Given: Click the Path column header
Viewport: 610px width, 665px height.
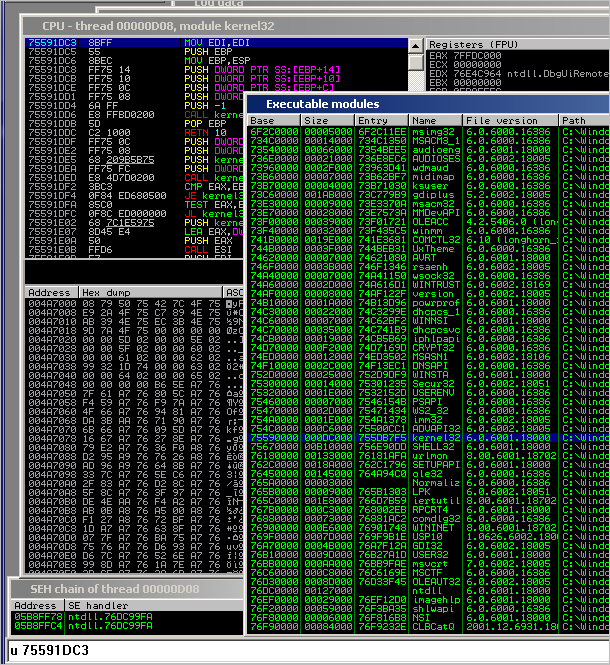Looking at the screenshot, I should point(584,120).
